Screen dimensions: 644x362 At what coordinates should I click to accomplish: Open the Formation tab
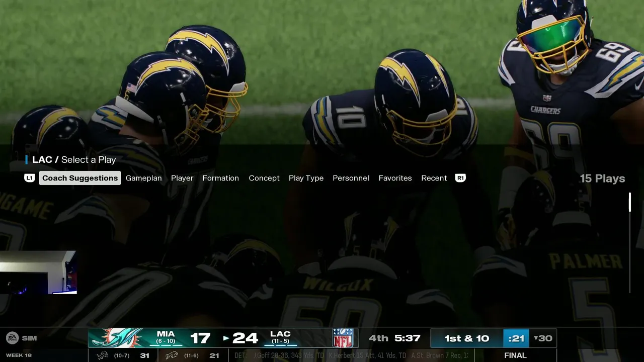tap(220, 178)
